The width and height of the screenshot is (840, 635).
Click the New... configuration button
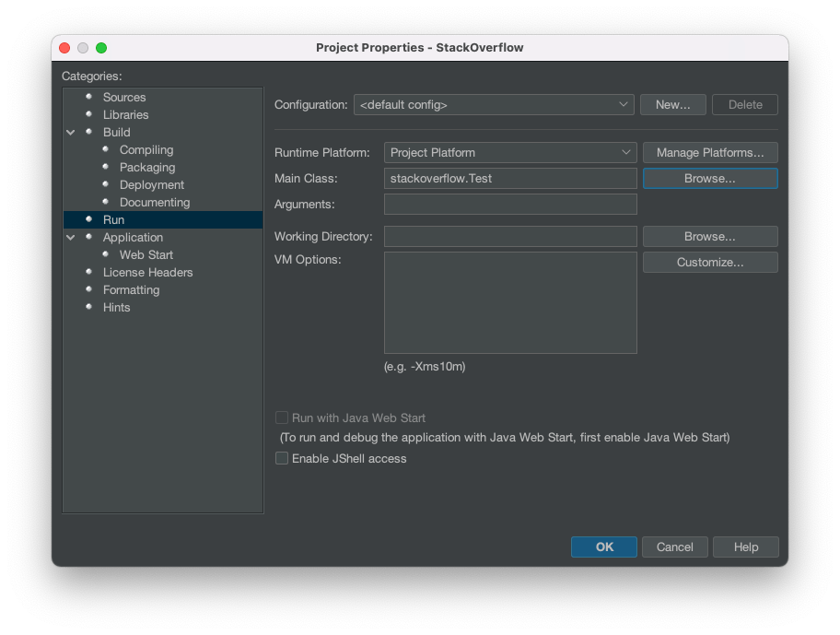point(673,104)
